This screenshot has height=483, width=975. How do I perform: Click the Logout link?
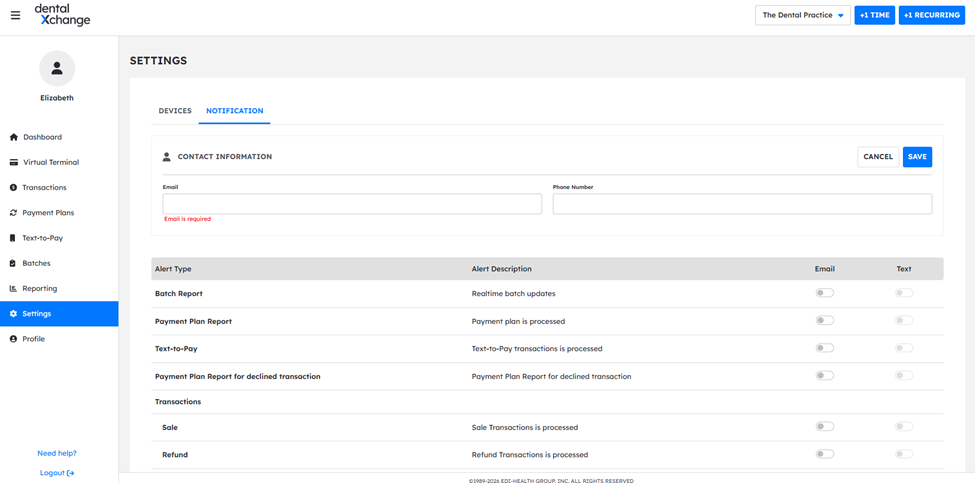tap(56, 473)
